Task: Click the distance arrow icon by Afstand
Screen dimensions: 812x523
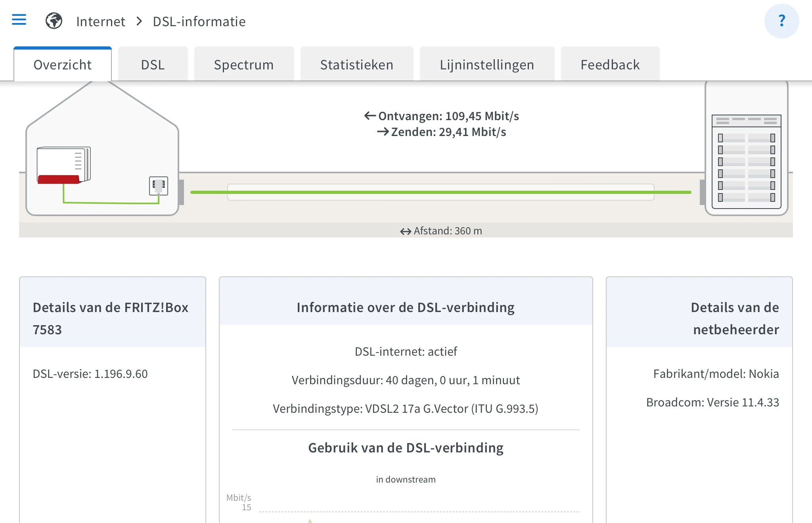Action: pos(405,232)
